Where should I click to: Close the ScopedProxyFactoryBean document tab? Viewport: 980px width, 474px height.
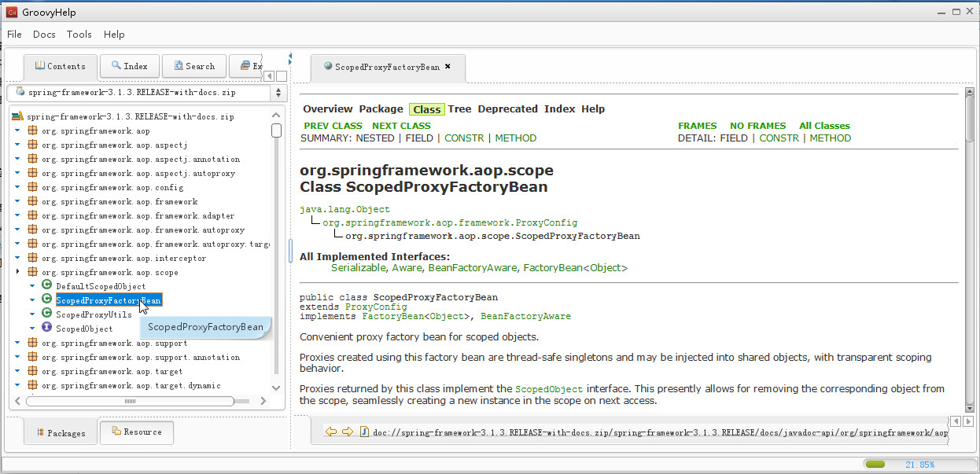(448, 67)
